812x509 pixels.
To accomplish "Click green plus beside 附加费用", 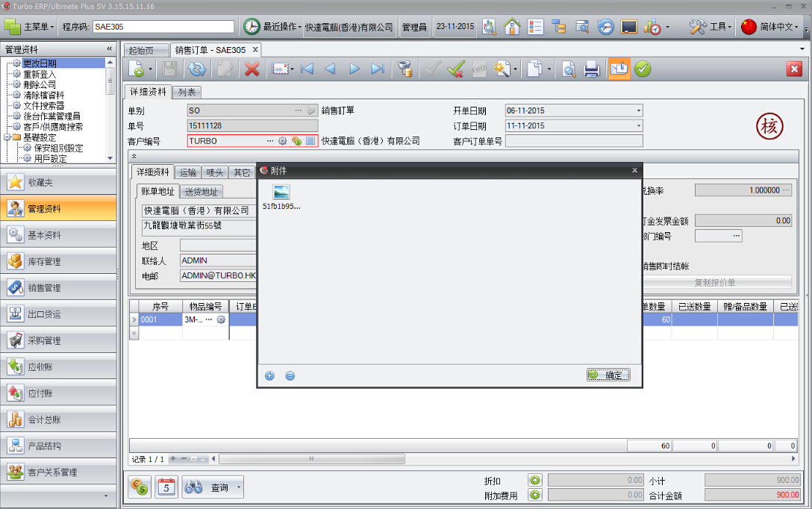I will coord(535,495).
